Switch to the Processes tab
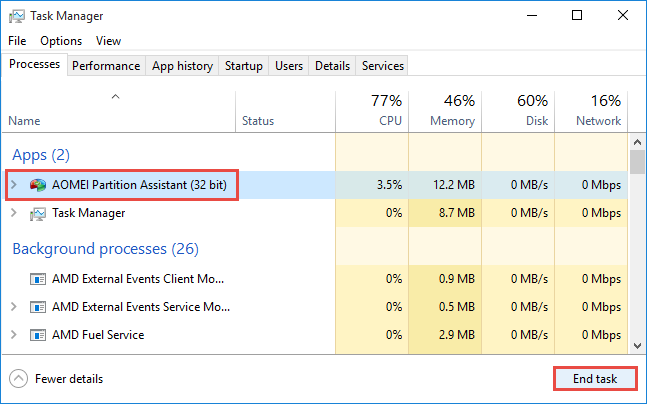 pos(35,64)
